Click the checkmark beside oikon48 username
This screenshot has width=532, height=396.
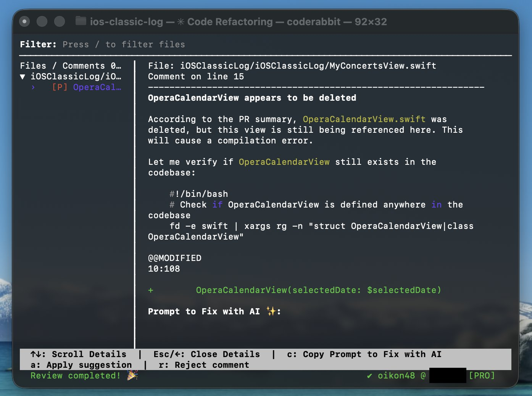coord(369,376)
